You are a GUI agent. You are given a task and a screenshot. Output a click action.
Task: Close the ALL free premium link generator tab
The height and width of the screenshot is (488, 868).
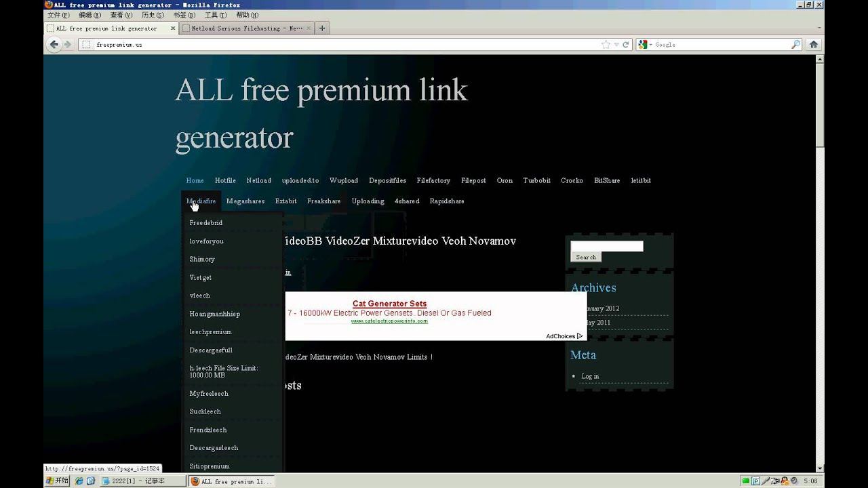coord(172,28)
